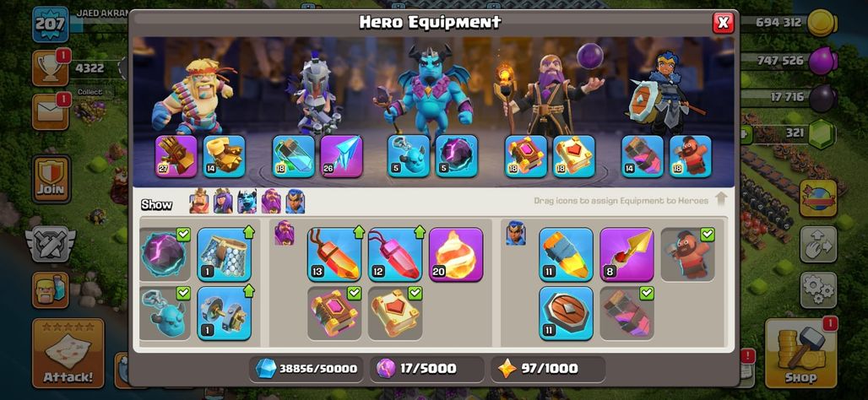Tap the Shiny Ore 38856/50000 counter
This screenshot has height=400, width=868.
(307, 369)
